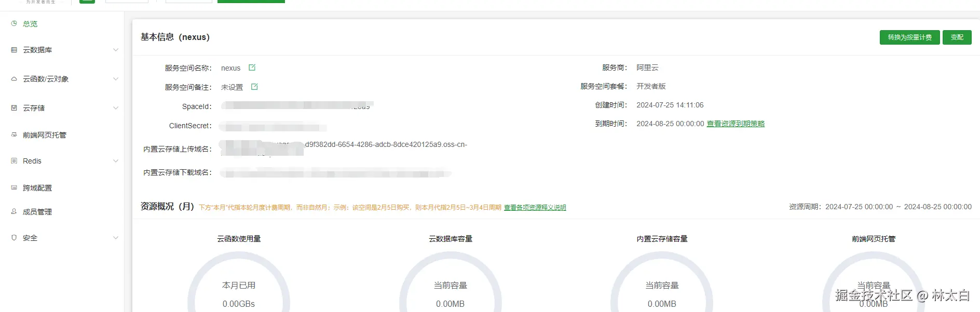The image size is (980, 312).
Task: Edit the service space name nexus
Action: coord(252,67)
